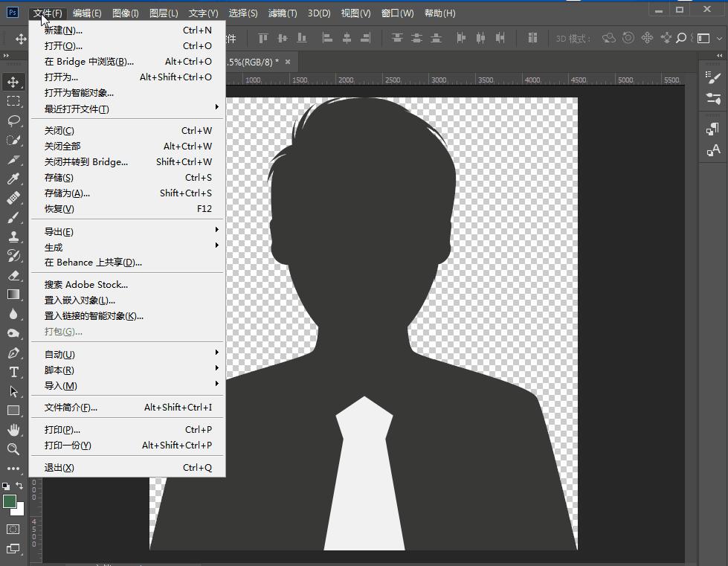
Task: Choose 存储为 from the File menu
Action: point(67,193)
